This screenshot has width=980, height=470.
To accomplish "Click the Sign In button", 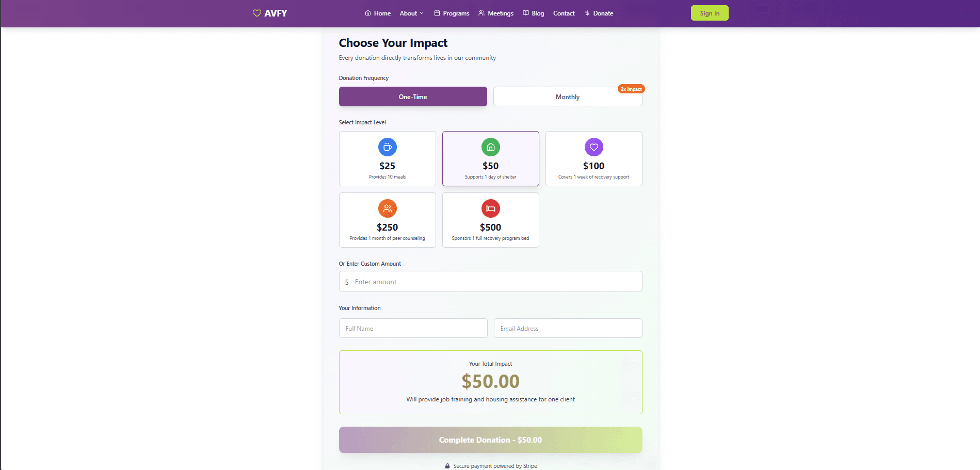I will [x=709, y=12].
